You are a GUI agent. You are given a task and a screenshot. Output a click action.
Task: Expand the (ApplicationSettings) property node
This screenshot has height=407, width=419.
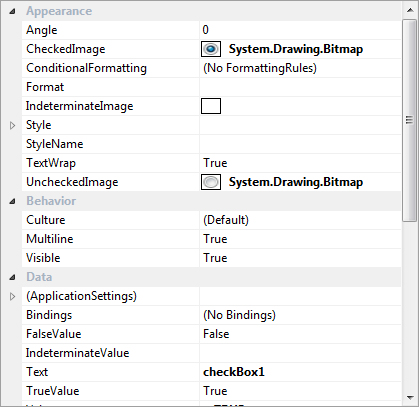point(12,296)
